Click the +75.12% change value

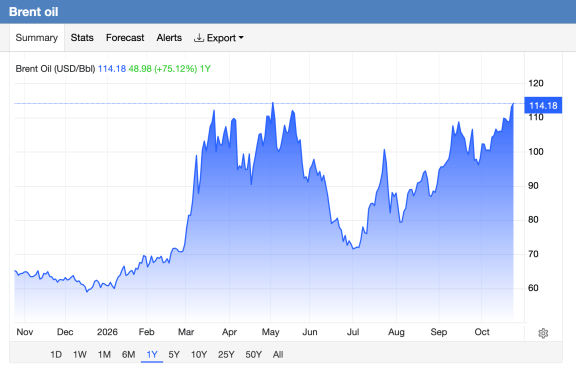click(176, 69)
